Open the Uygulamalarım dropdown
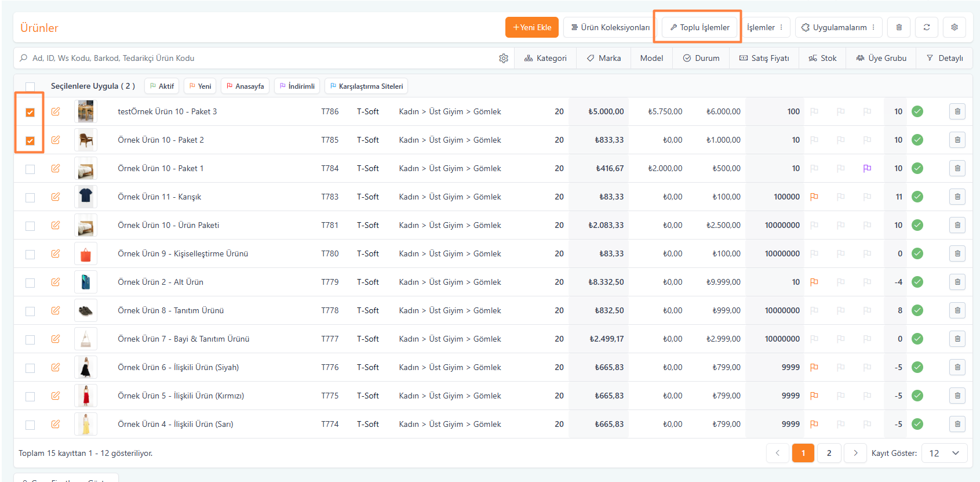 [x=839, y=27]
